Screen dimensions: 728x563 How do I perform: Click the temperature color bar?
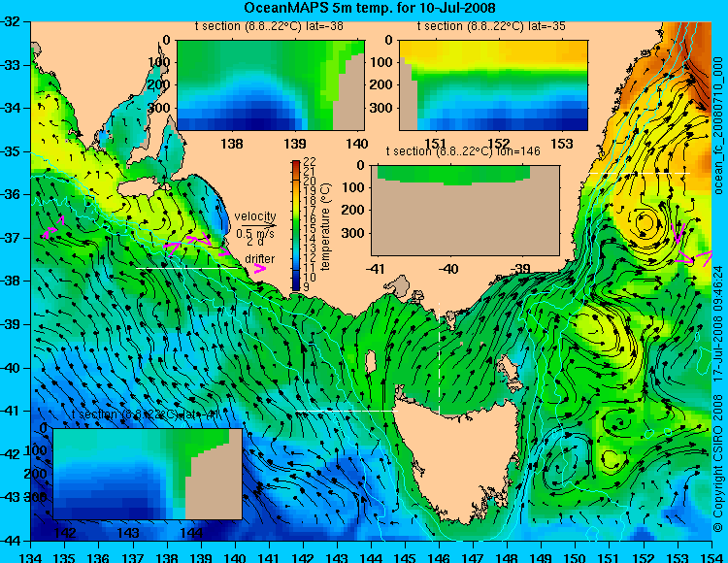click(x=296, y=225)
